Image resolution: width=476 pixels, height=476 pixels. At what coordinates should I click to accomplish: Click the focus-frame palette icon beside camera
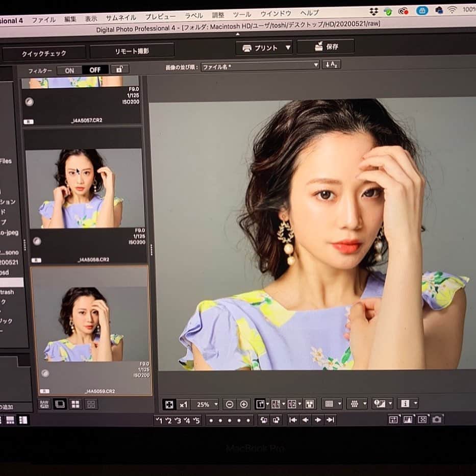422,419
